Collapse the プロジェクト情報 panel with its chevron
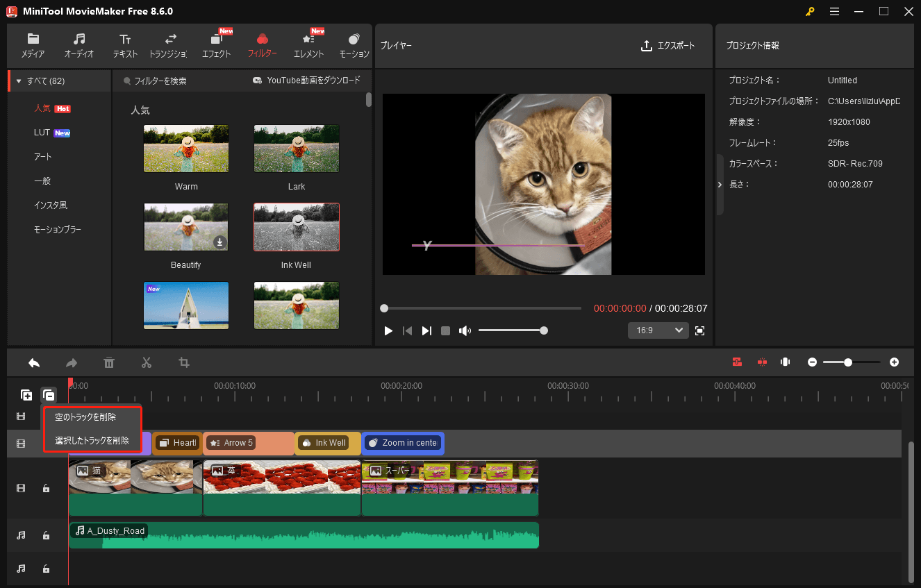 [x=720, y=184]
